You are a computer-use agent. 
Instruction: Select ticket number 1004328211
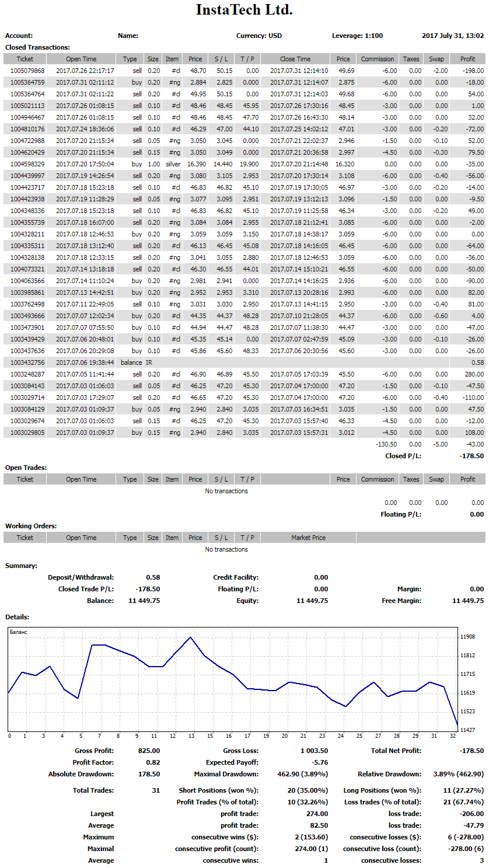(27, 234)
